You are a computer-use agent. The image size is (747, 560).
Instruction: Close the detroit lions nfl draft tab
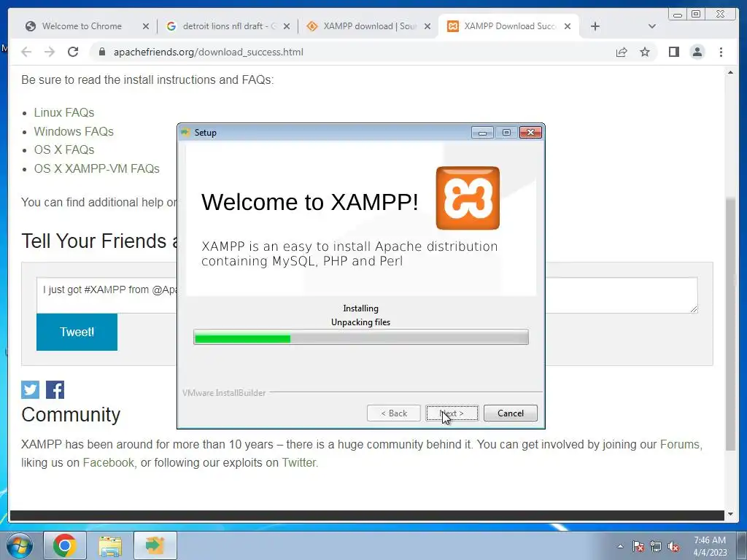pos(286,26)
